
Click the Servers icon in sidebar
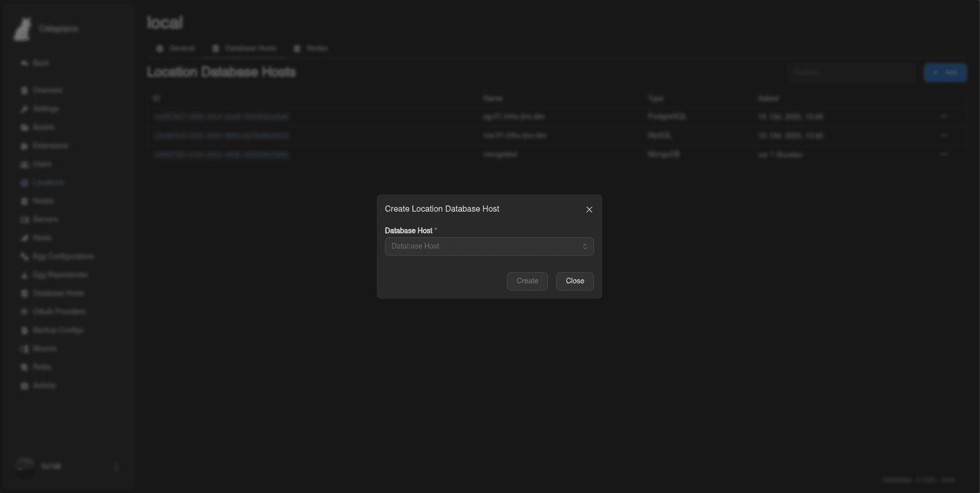pyautogui.click(x=24, y=220)
